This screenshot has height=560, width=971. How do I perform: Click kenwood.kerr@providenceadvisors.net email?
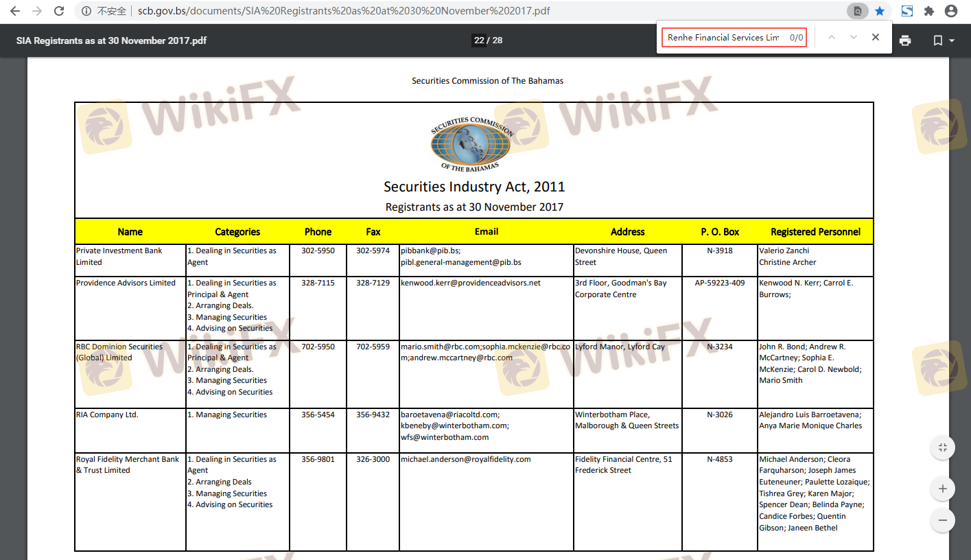(x=471, y=283)
